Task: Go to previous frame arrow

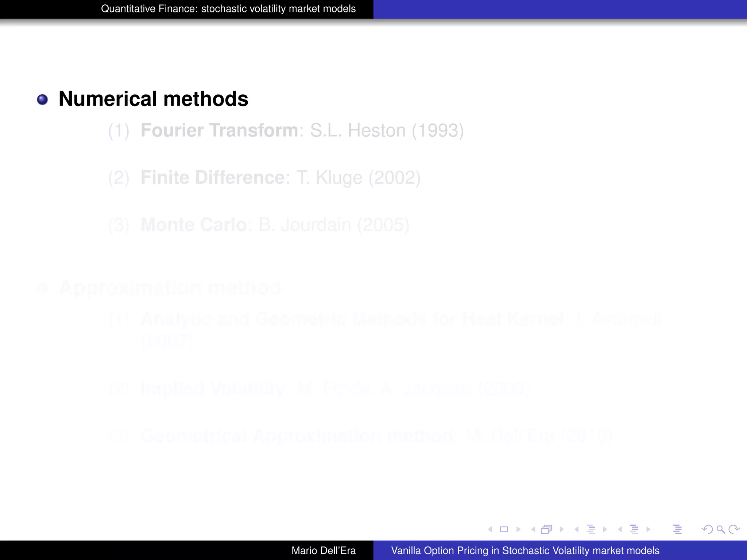Action: click(533, 529)
